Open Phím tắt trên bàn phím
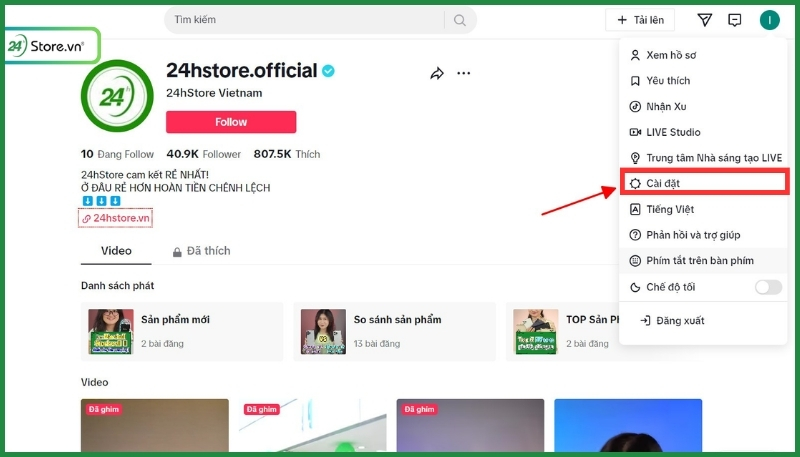 [x=703, y=261]
